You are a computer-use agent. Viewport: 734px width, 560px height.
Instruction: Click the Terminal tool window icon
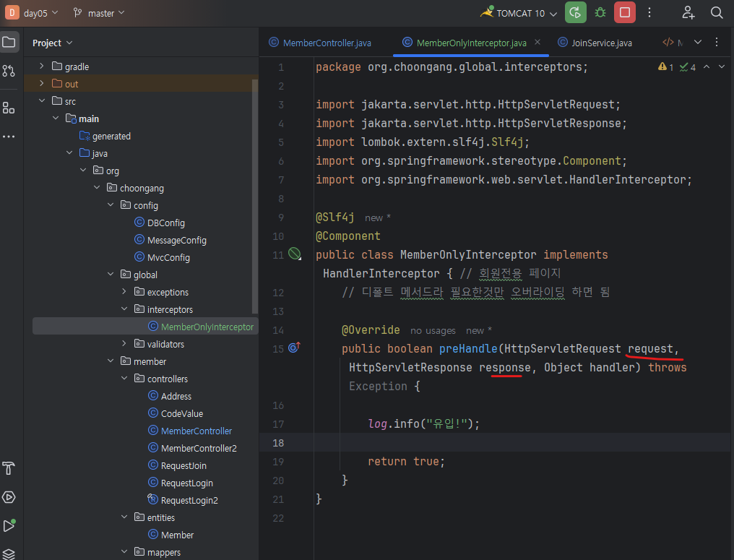[9, 554]
